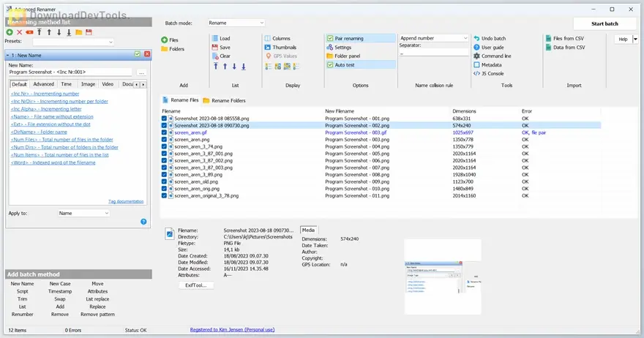Image resolution: width=644 pixels, height=338 pixels.
Task: Move list item to top, blue arrow
Action: 216,67
